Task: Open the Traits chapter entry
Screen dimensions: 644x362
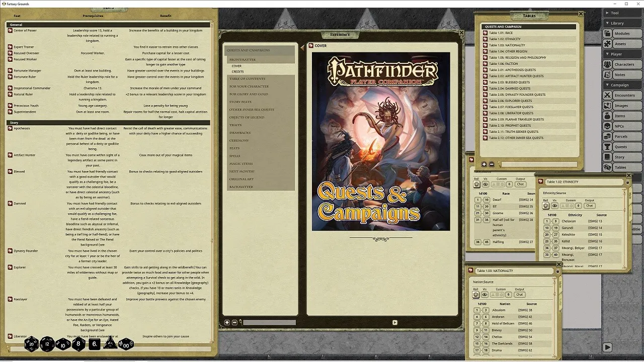Action: click(260, 125)
